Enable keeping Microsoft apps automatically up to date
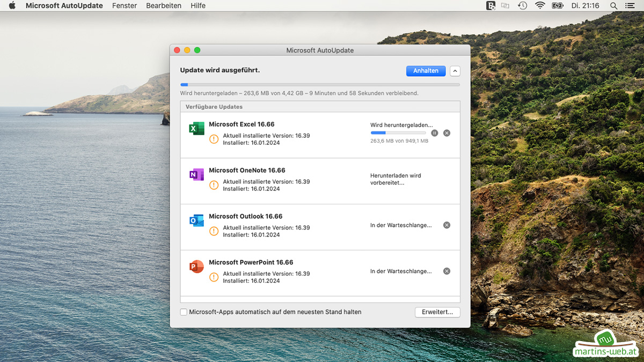The height and width of the screenshot is (362, 644). (x=184, y=312)
